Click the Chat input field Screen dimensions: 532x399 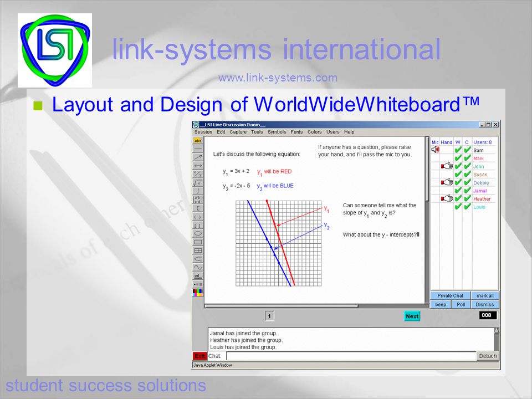tap(351, 356)
